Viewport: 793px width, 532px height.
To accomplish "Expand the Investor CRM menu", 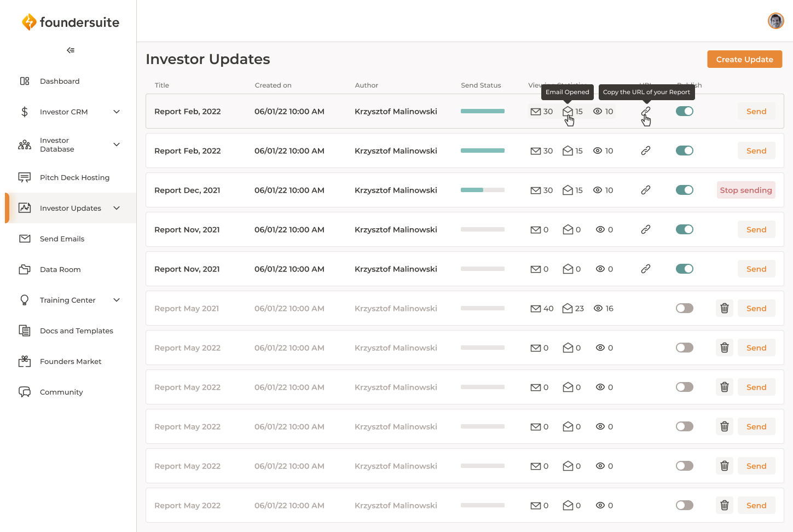I will tap(116, 112).
